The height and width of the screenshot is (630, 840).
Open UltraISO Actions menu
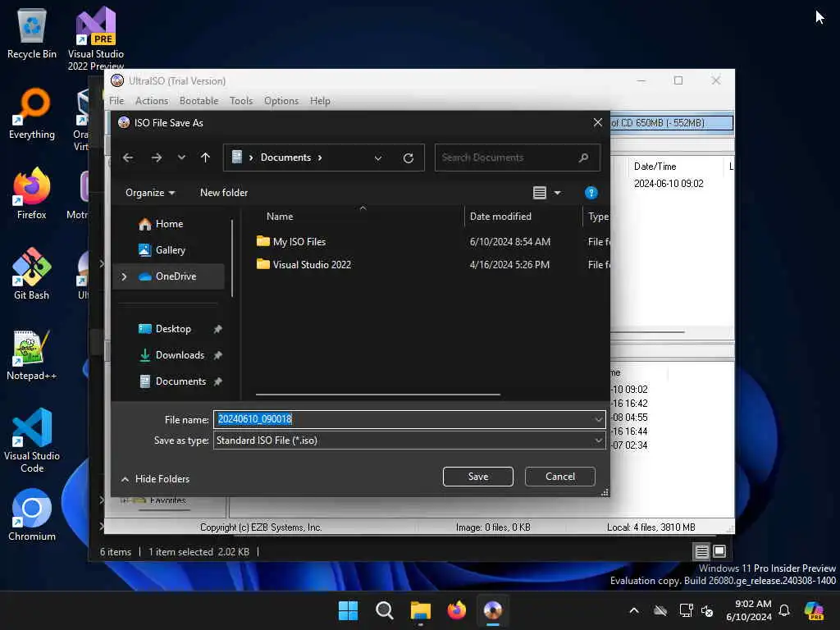pos(152,101)
